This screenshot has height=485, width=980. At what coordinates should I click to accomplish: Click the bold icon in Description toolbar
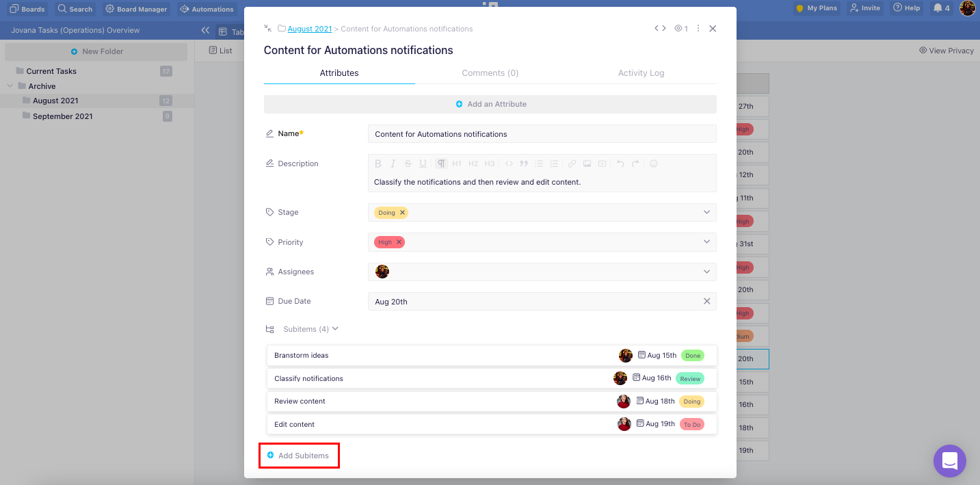[x=378, y=163]
